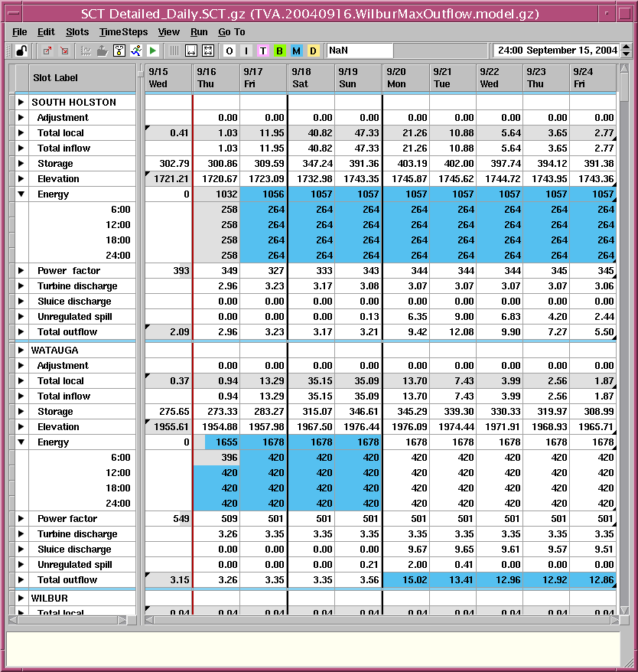The width and height of the screenshot is (638, 672).
Task: Select South Holston Elevation cell 1721.21
Action: pyautogui.click(x=168, y=178)
